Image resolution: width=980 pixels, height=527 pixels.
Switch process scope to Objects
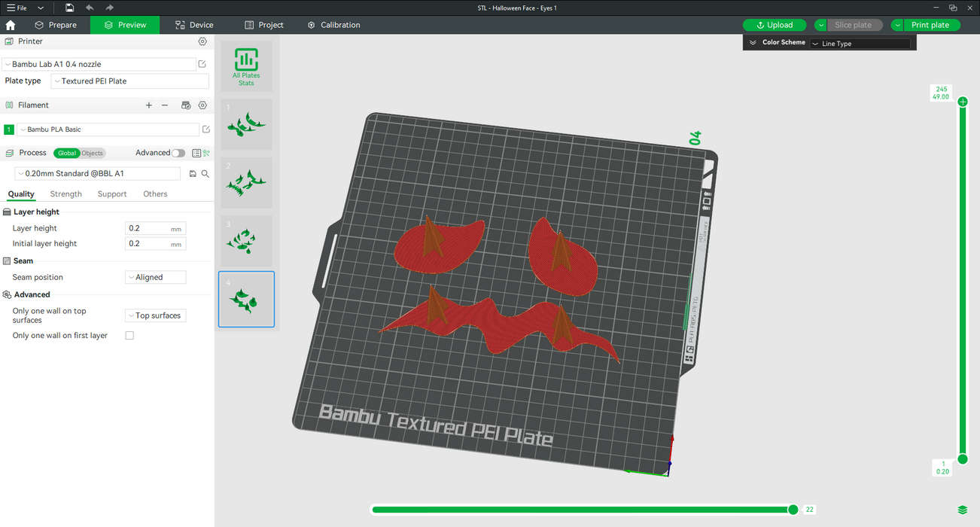(x=93, y=153)
